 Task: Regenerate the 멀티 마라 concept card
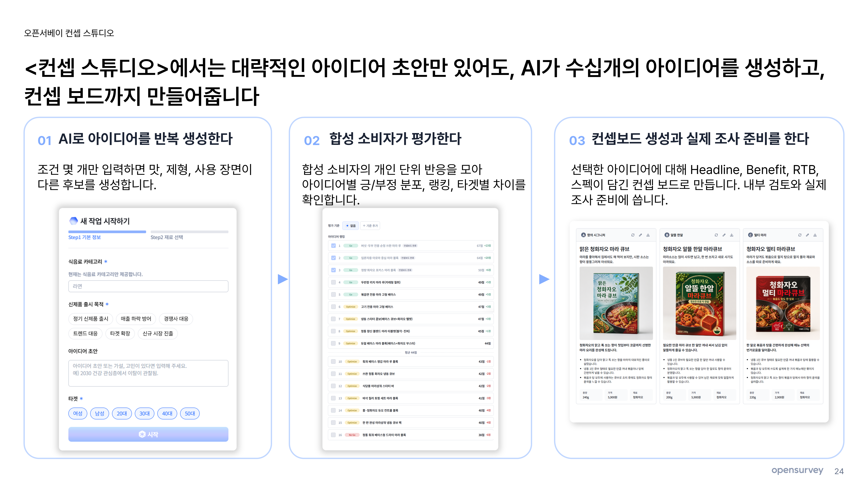(800, 235)
